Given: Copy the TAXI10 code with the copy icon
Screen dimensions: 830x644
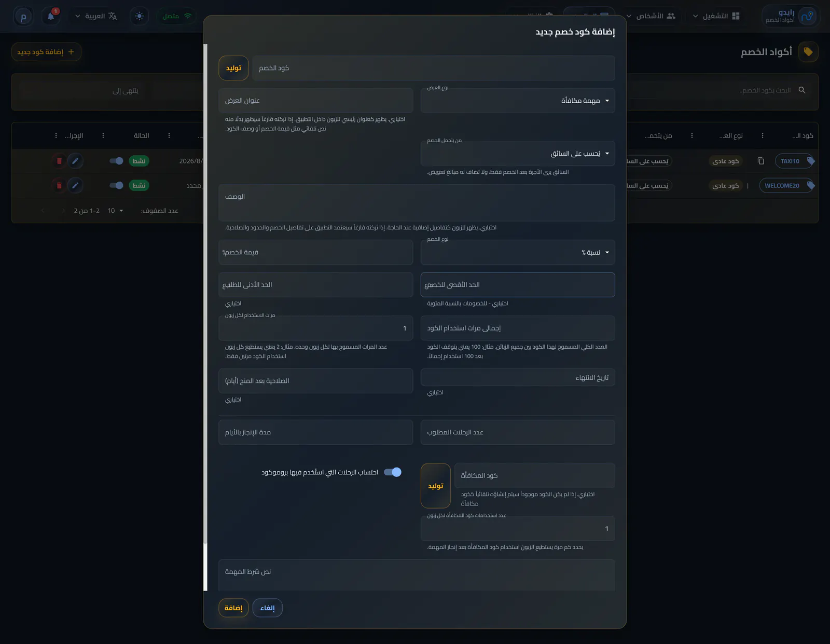Looking at the screenshot, I should [760, 161].
